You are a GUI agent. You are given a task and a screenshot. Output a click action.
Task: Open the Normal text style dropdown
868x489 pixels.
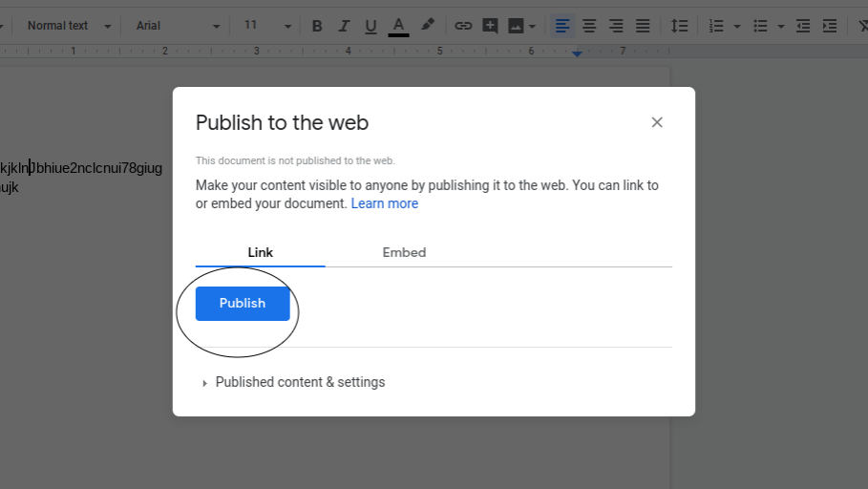[69, 26]
